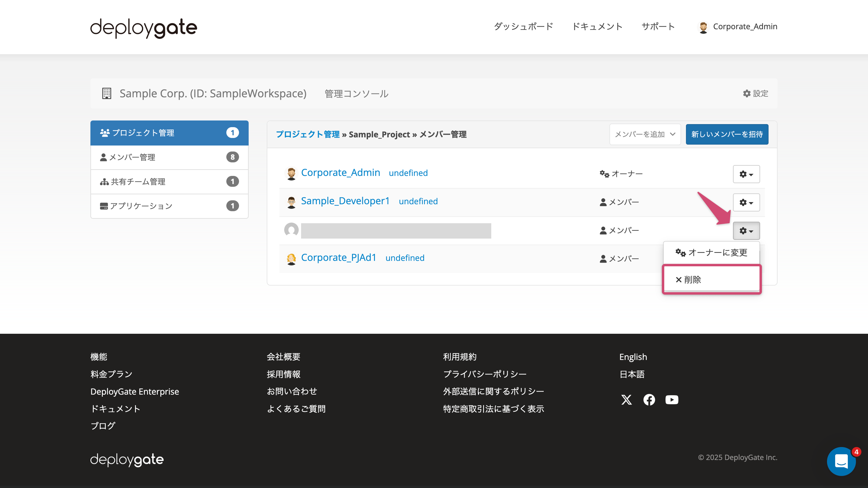
Task: Click the DeployGate logo in the header
Action: click(x=143, y=28)
